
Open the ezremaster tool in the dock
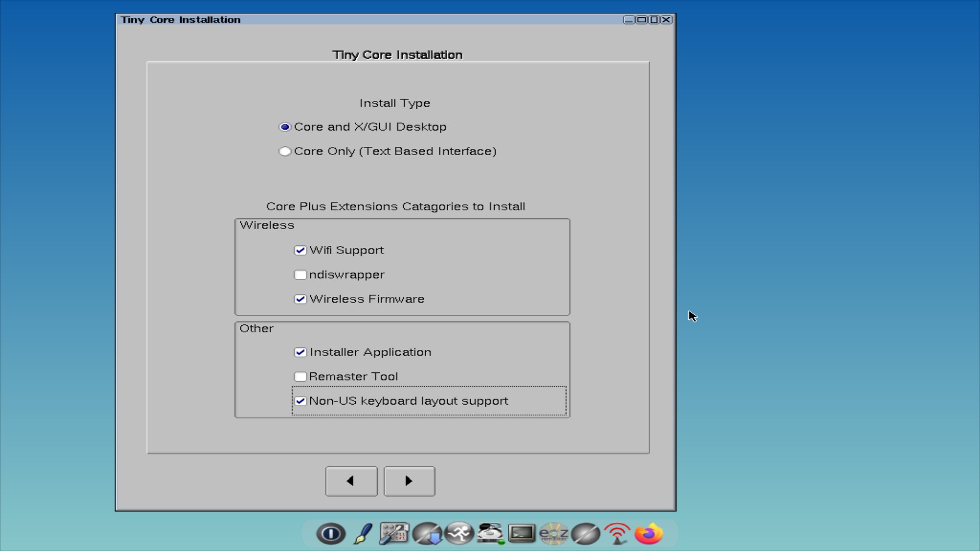tap(554, 534)
